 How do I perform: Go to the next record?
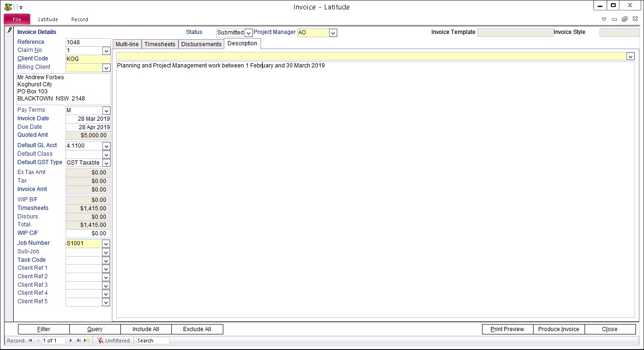pyautogui.click(x=71, y=341)
